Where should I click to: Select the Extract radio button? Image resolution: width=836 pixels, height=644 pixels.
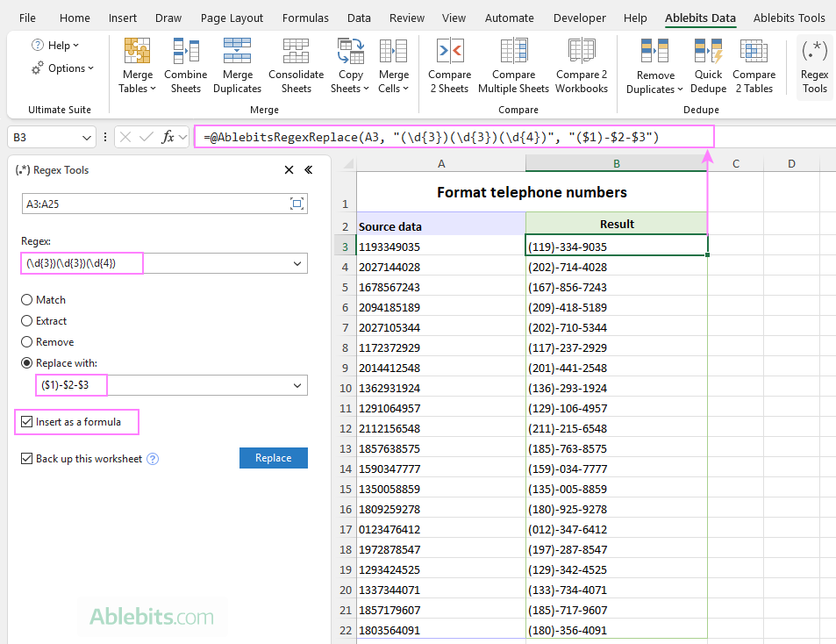(x=26, y=320)
